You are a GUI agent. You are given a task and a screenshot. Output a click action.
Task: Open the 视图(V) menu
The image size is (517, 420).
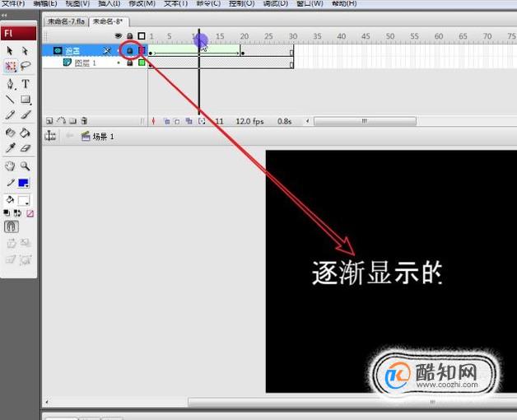(x=77, y=3)
